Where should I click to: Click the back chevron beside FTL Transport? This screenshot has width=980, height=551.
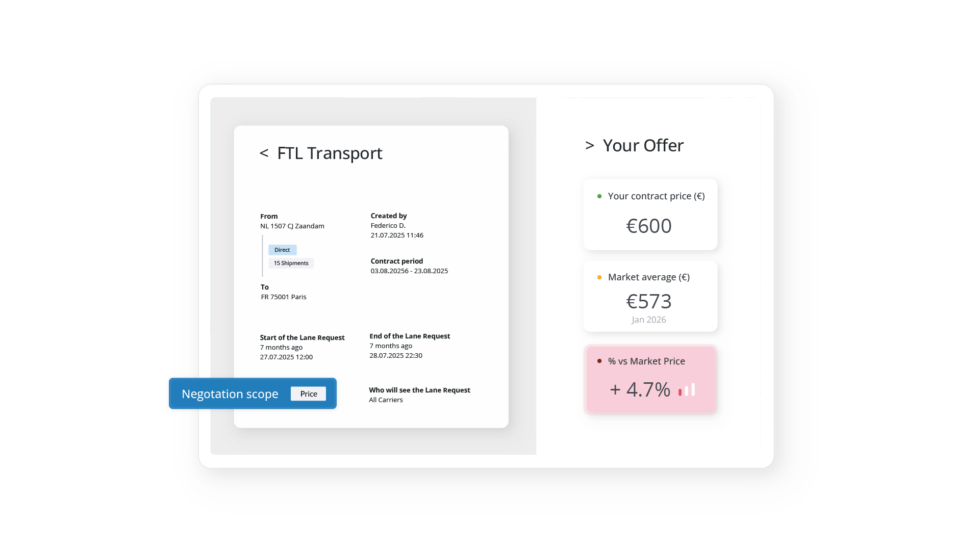point(264,153)
